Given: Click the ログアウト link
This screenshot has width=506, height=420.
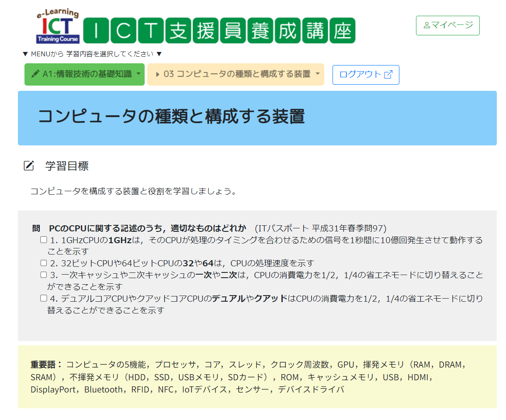Looking at the screenshot, I should coord(366,75).
